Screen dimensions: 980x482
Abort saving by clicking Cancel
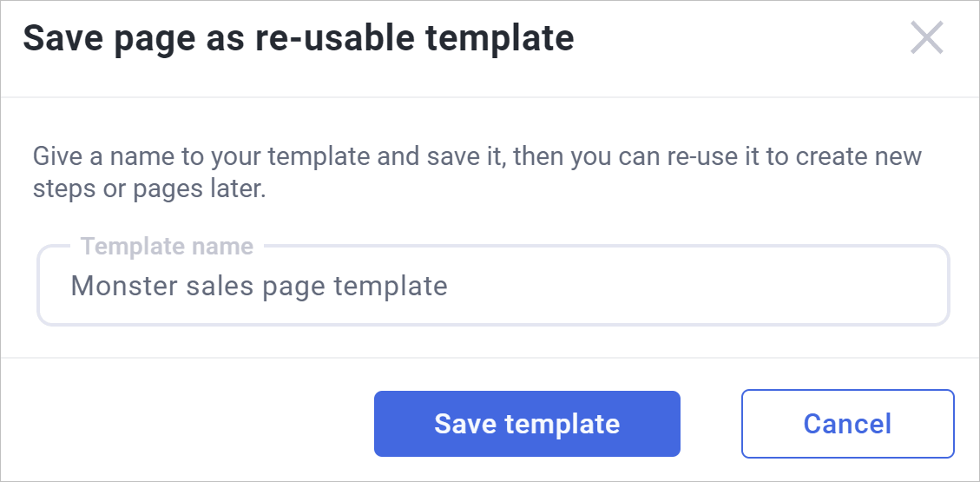847,424
